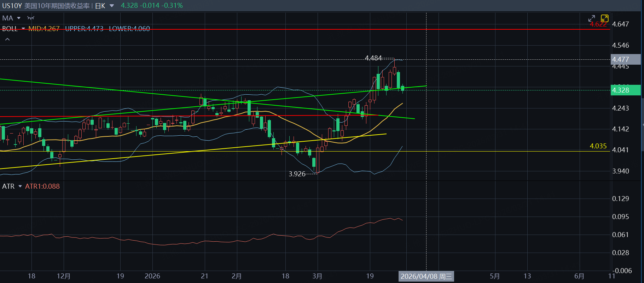Click the yellow fullscreen icon
This screenshot has width=644, height=283.
click(x=604, y=18)
